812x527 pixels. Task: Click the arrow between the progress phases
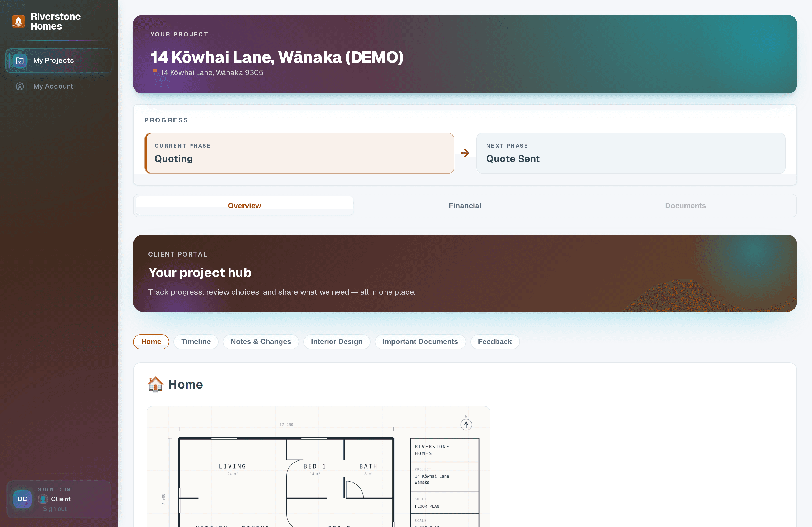tap(465, 153)
